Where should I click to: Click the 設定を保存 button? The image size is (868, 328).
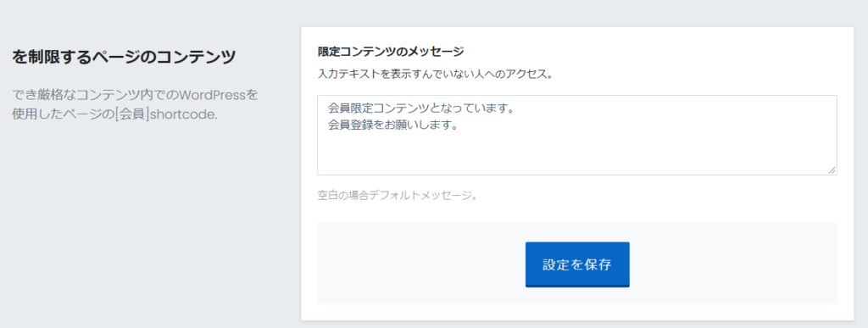pyautogui.click(x=576, y=264)
